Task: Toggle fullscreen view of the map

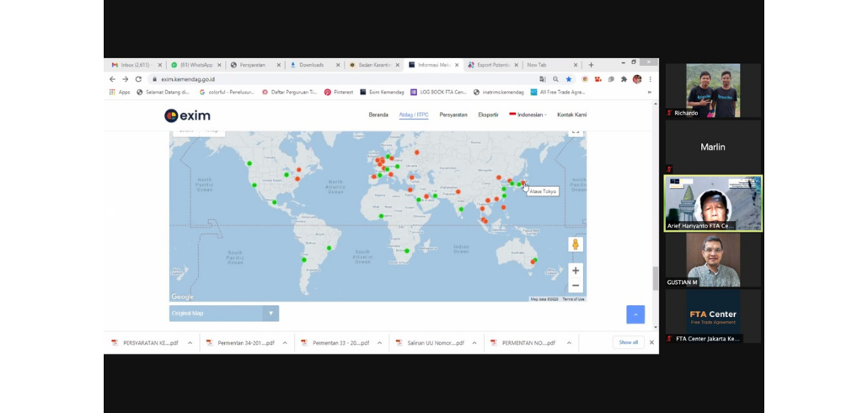Action: pos(576,131)
